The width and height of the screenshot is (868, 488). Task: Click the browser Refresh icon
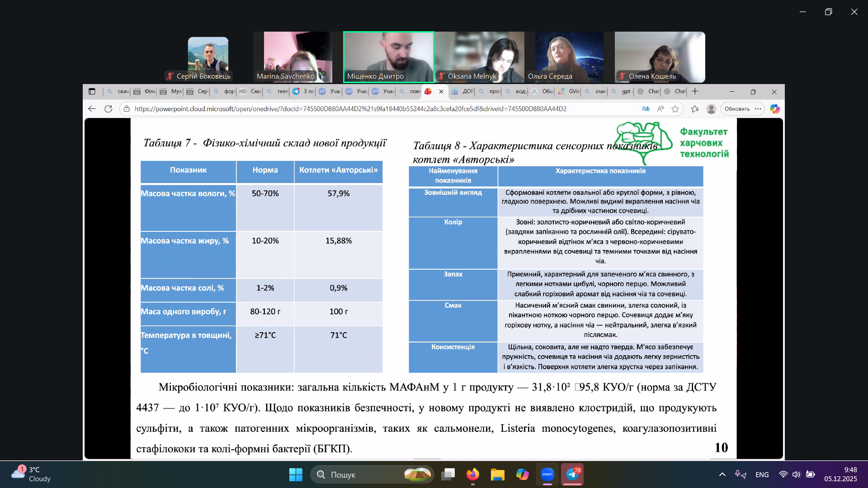(x=108, y=109)
